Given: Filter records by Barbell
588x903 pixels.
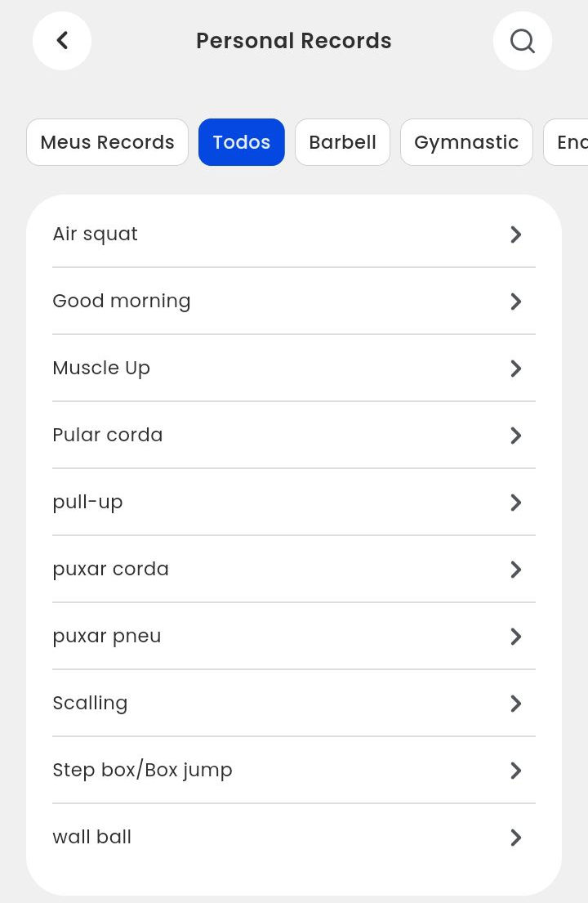Looking at the screenshot, I should click(342, 142).
